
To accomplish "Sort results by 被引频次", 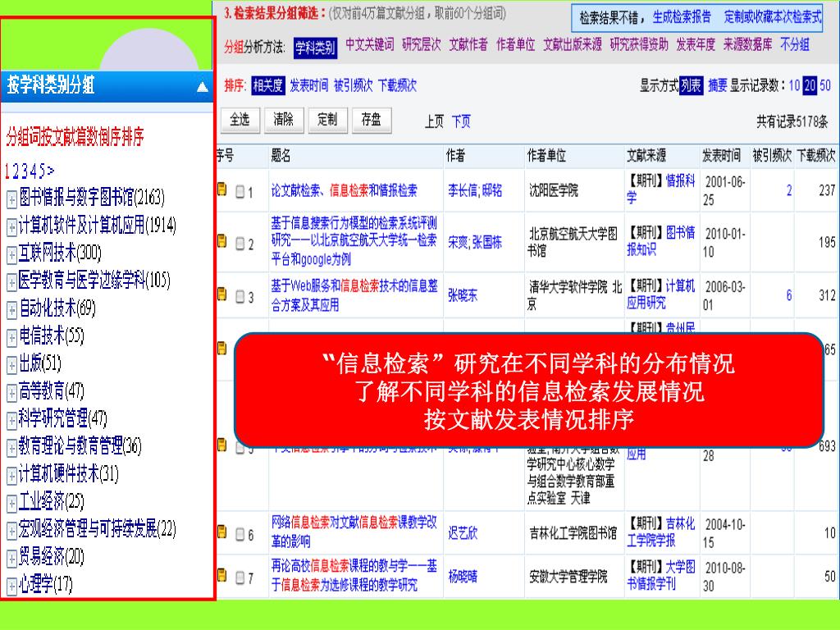I will [x=353, y=85].
